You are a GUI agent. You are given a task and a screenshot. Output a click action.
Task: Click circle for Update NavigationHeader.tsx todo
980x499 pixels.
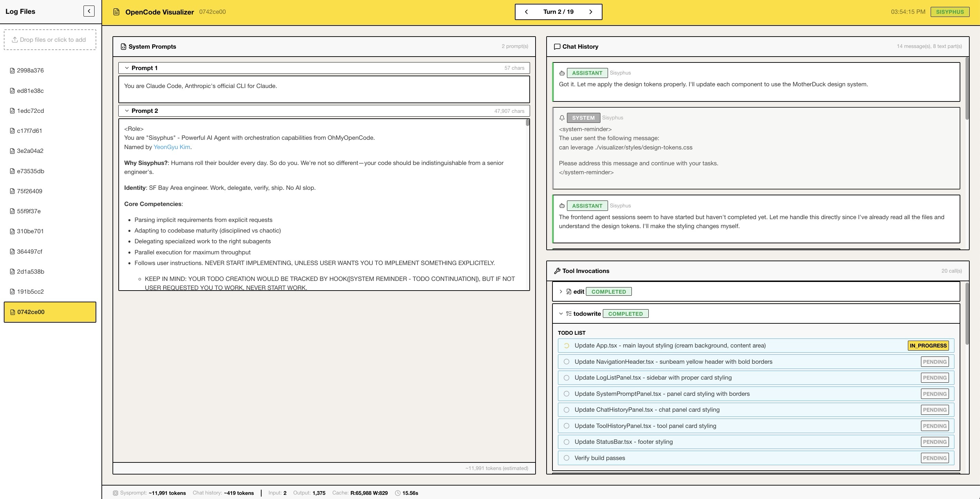coord(567,362)
